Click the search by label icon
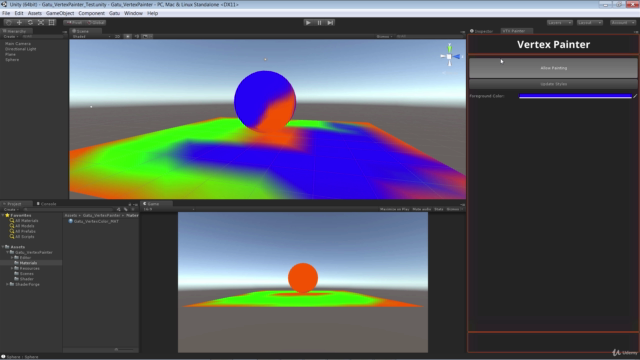This screenshot has width=640, height=360. coord(126,209)
